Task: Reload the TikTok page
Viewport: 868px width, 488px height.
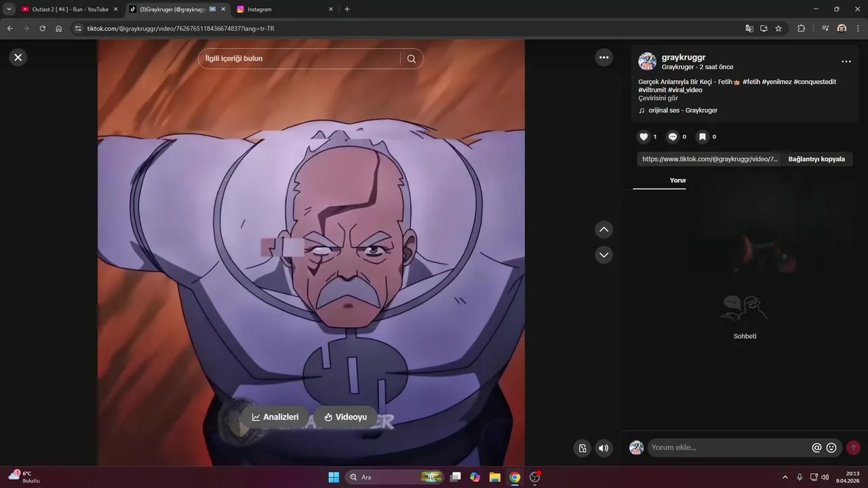Action: point(42,28)
